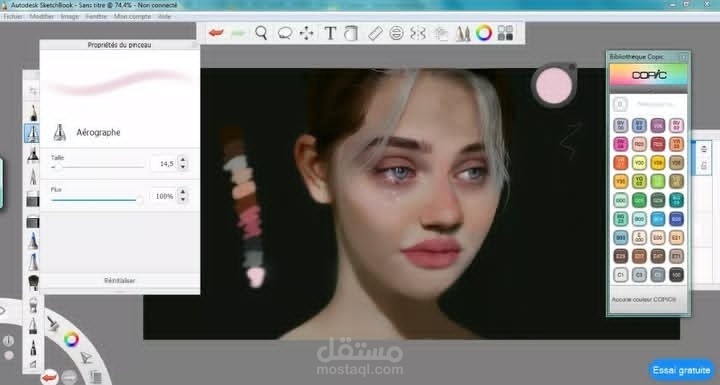The height and width of the screenshot is (385, 720).
Task: Activate the Ellipse guide tool
Action: tap(396, 33)
